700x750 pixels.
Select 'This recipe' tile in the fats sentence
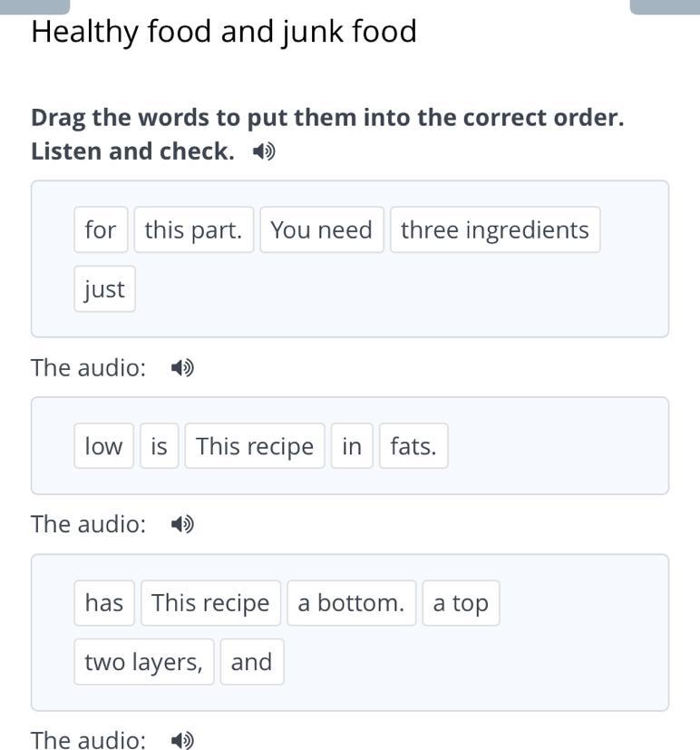[255, 446]
